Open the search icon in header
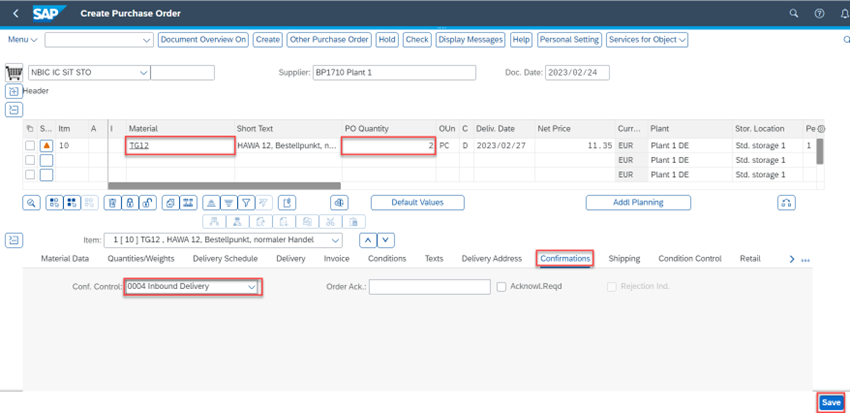Viewport: 850px width, 413px height. point(794,14)
